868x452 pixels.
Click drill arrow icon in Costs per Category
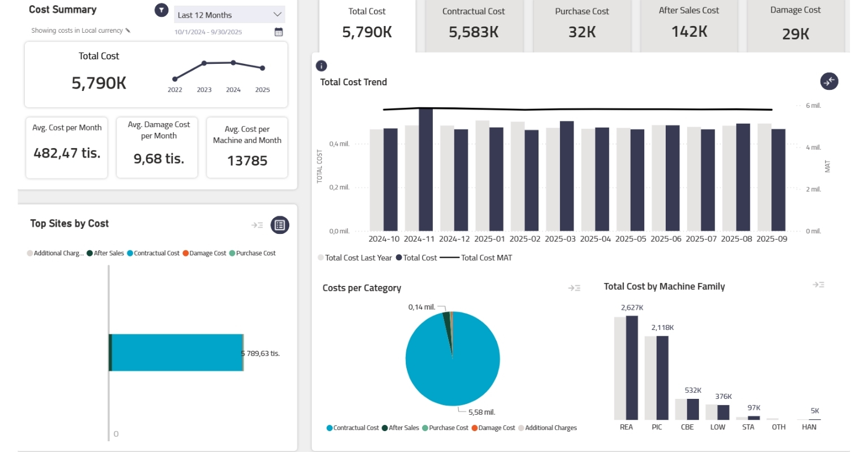pos(574,288)
